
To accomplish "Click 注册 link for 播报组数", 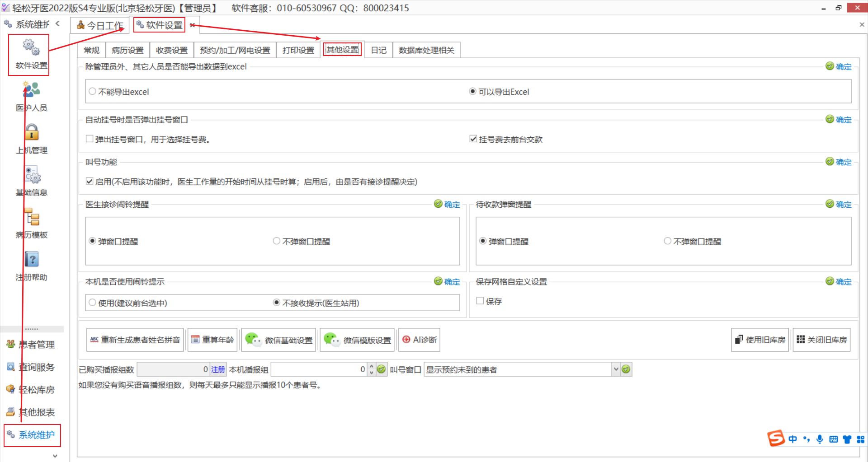I will pos(218,369).
